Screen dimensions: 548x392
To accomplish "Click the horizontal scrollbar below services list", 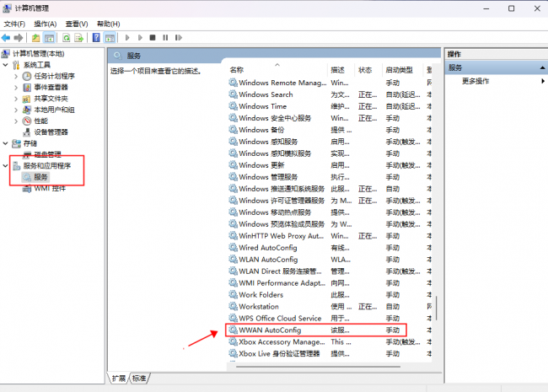I will 318,367.
